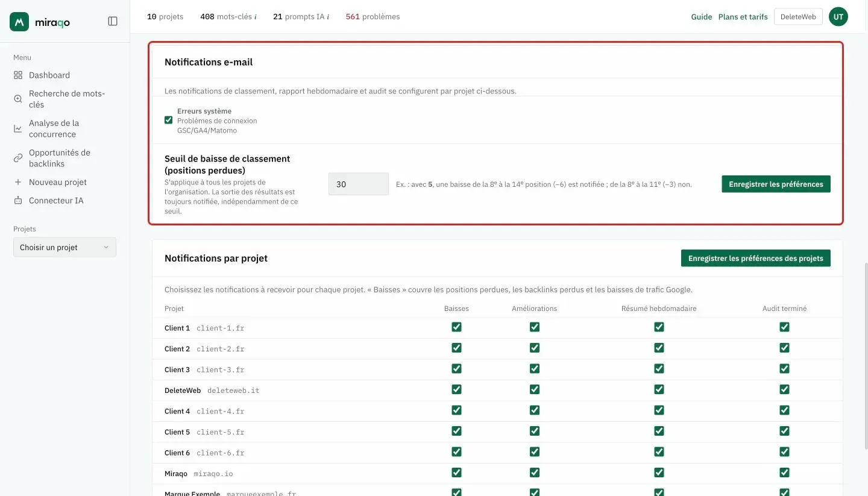This screenshot has width=868, height=496.
Task: Click Enregistrer les préférences button
Action: [776, 184]
